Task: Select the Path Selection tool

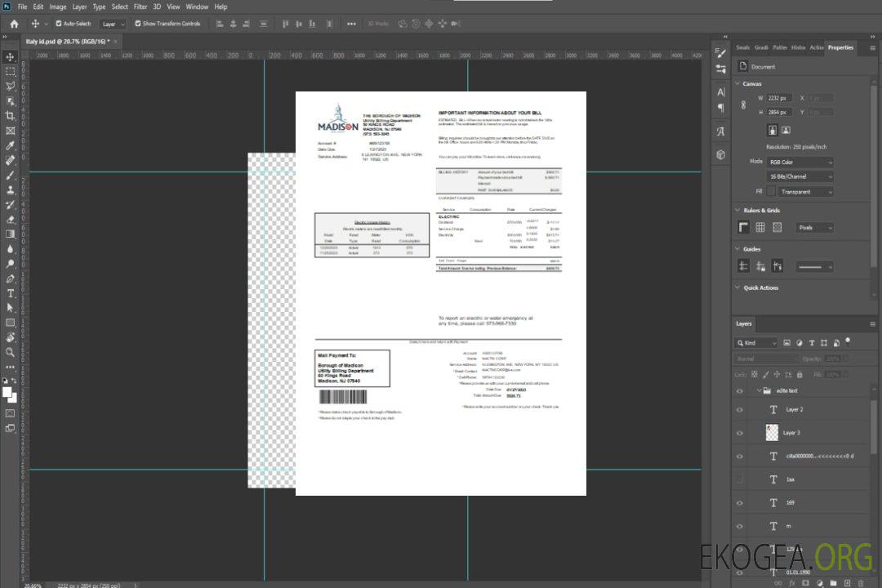Action: tap(10, 308)
